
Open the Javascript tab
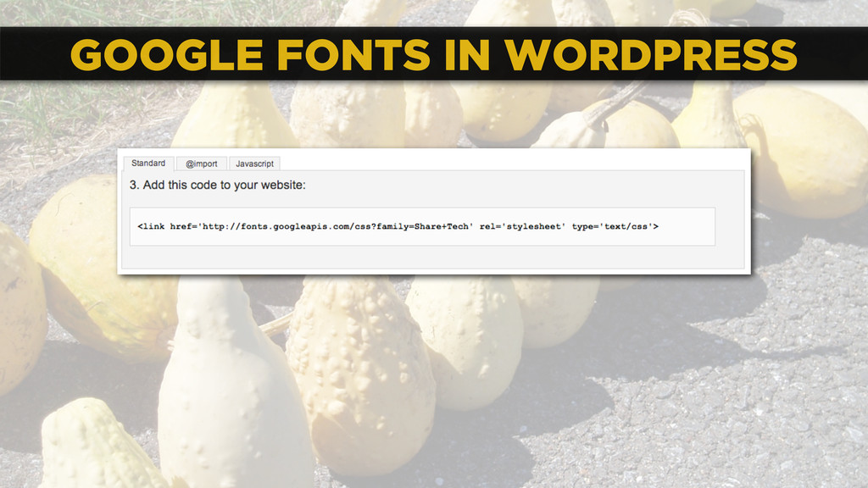pos(254,164)
